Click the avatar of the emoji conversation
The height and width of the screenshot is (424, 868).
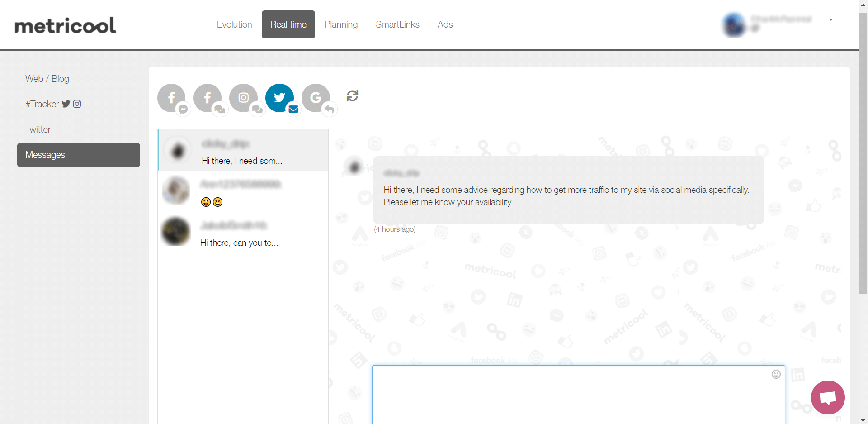(x=176, y=191)
